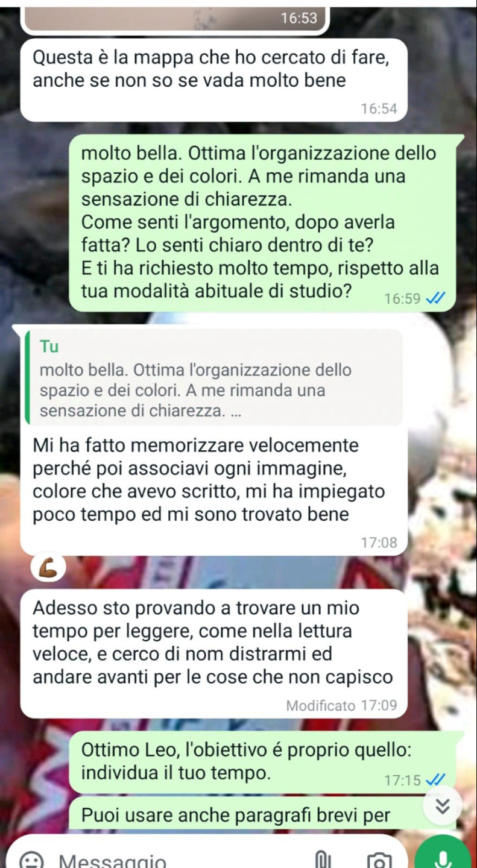
Task: Tap the 16:54 timestamp of map message
Action: (x=379, y=108)
